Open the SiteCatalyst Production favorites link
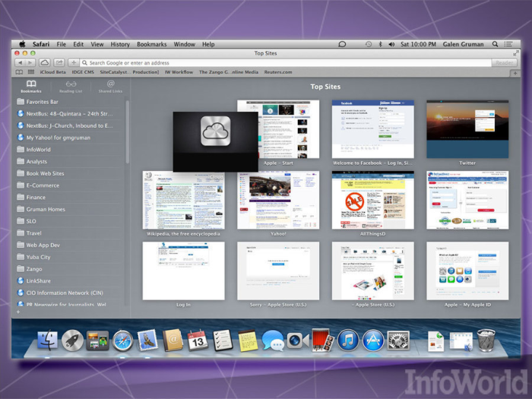 tap(129, 72)
